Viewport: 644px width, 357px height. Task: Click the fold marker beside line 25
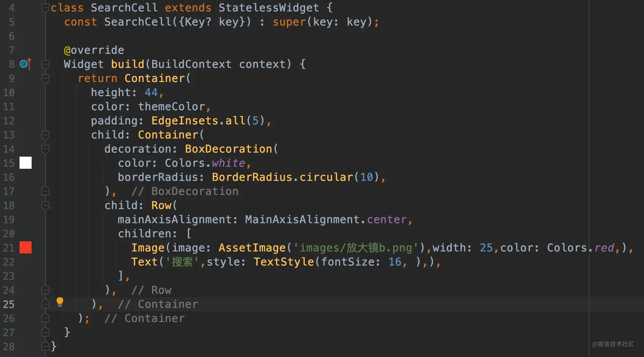click(x=45, y=304)
